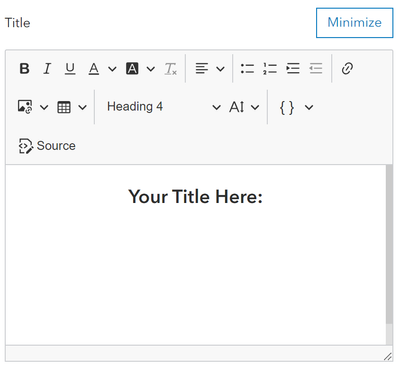
Task: Toggle bold formatting
Action: click(x=24, y=69)
